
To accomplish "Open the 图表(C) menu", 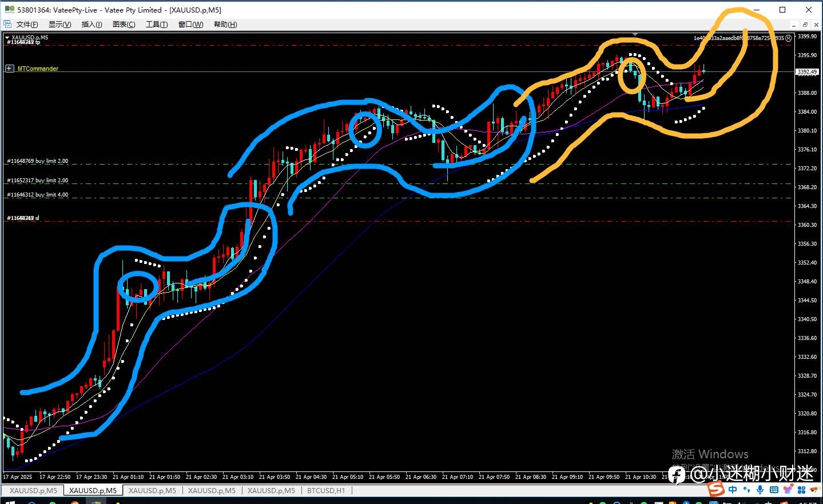I will (124, 25).
